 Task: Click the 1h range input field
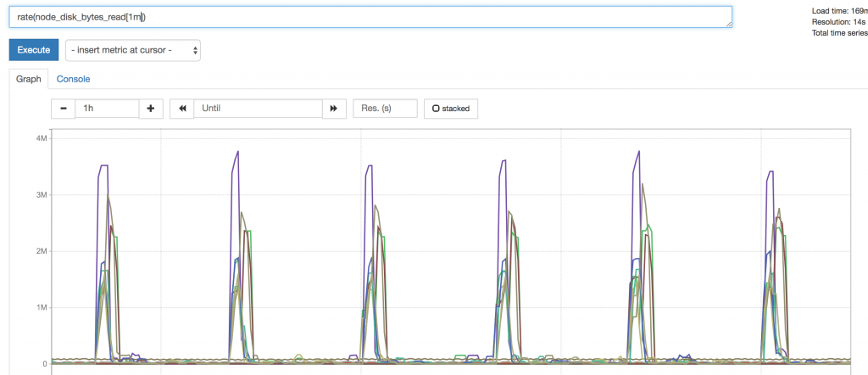(x=107, y=109)
